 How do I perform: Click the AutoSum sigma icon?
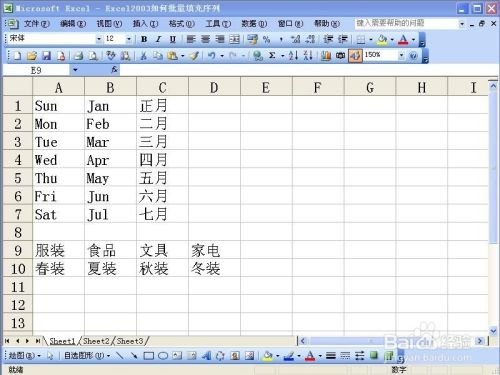(x=272, y=56)
